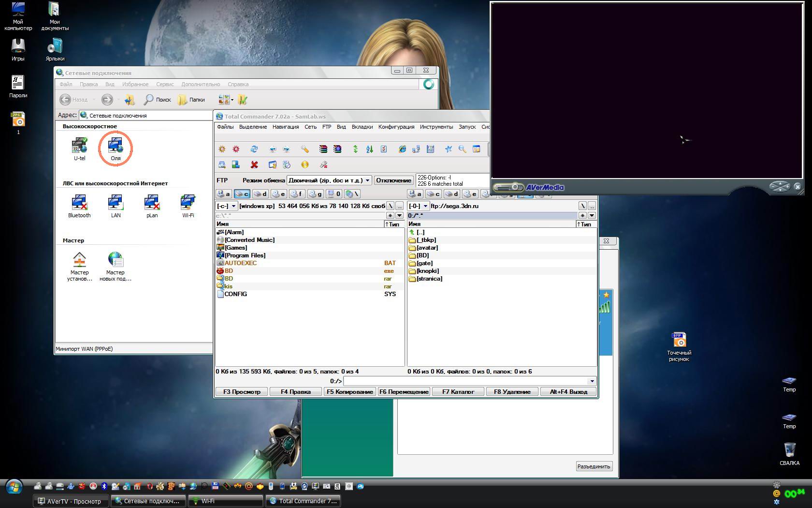Screen dimensions: 812x508
Task: Open the Инструменты menu
Action: (x=436, y=127)
